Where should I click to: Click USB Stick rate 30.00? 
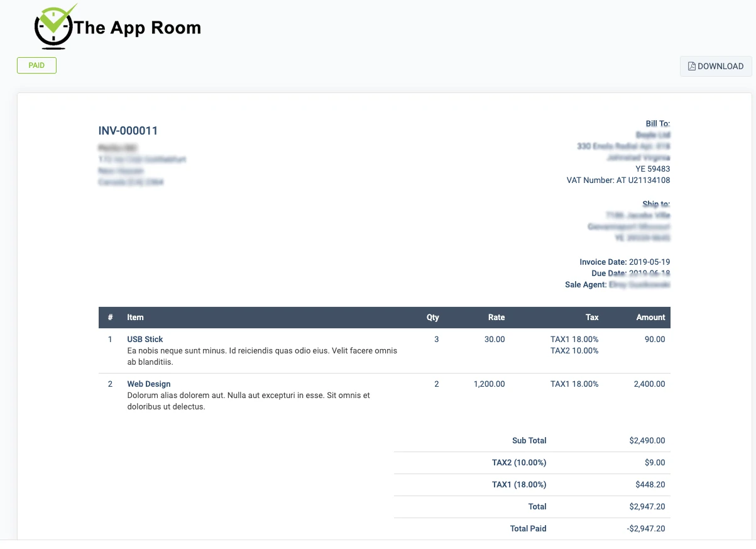(x=495, y=340)
